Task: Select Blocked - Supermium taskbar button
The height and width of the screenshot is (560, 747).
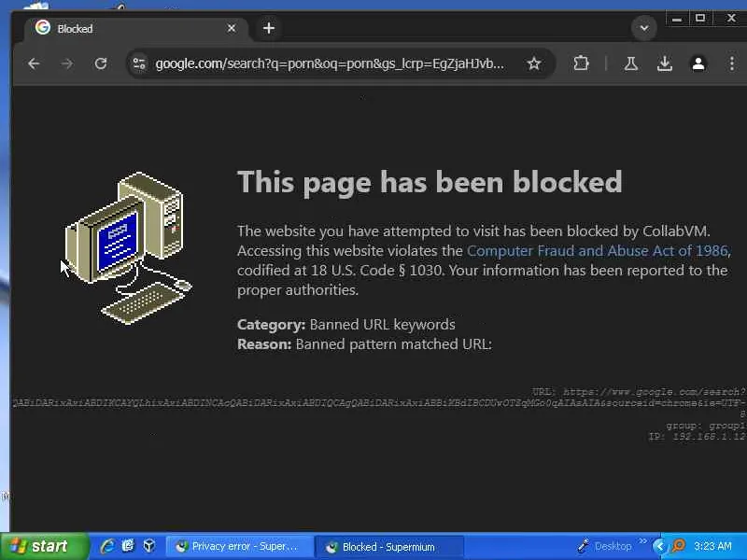Action: pyautogui.click(x=388, y=547)
